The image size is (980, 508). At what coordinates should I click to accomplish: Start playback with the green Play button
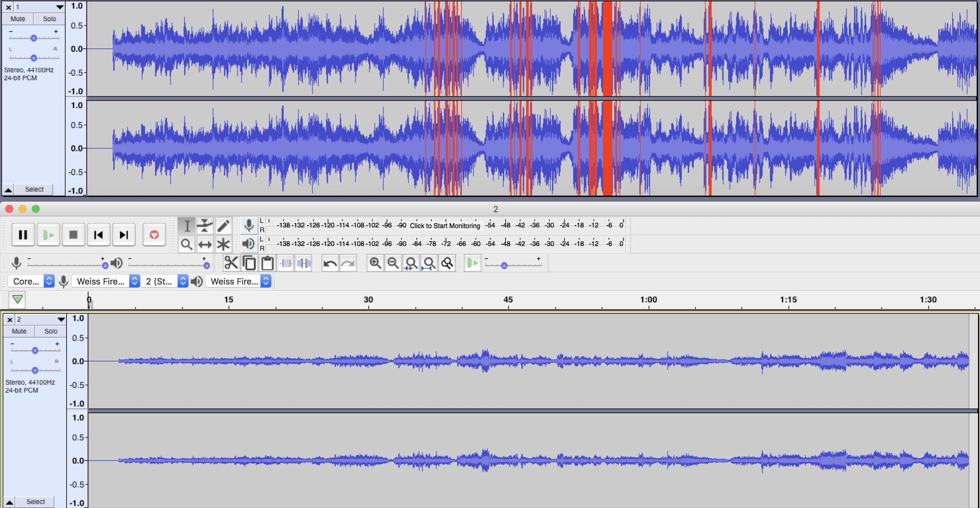coord(48,234)
